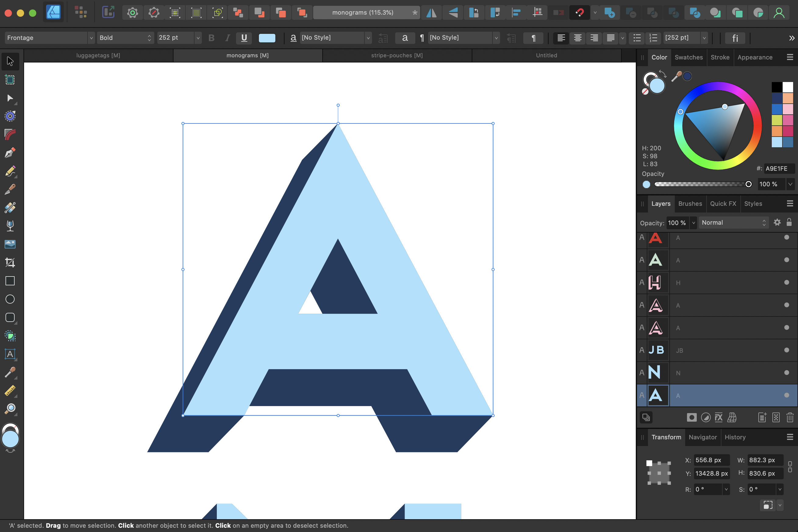Click the Mask Layer icon
The image size is (798, 532).
click(x=692, y=418)
